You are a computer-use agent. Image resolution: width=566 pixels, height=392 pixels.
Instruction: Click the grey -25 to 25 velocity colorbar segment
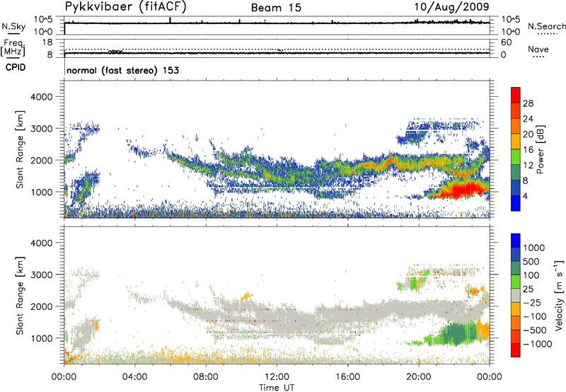pos(516,295)
